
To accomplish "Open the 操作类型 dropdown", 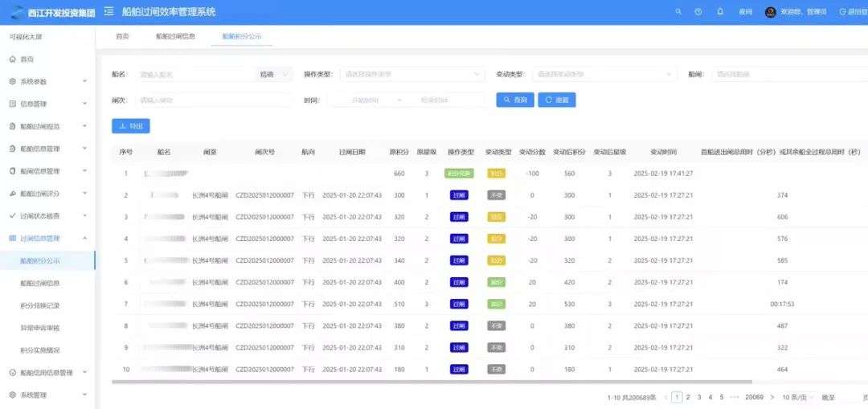I will point(412,75).
